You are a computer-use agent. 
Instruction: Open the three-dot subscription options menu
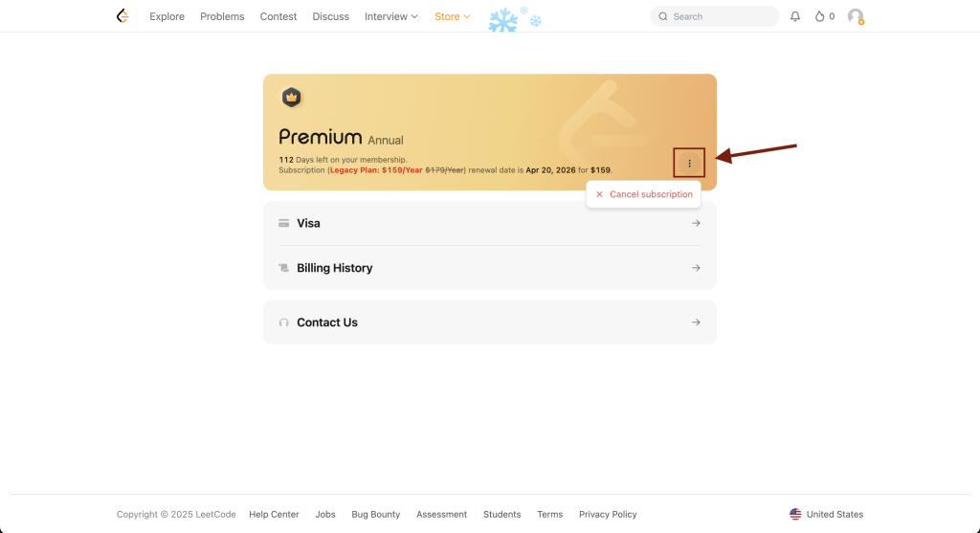[x=689, y=163]
